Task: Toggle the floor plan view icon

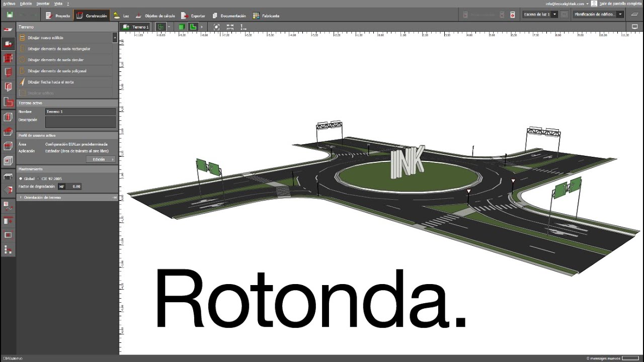Action: click(x=160, y=27)
